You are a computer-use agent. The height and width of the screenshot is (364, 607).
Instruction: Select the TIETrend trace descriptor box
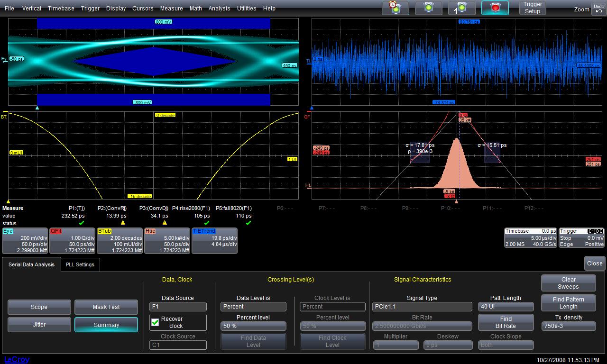pyautogui.click(x=214, y=241)
